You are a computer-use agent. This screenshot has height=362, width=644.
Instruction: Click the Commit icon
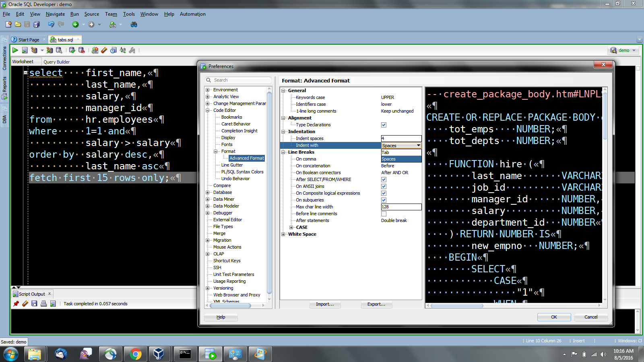pos(72,50)
